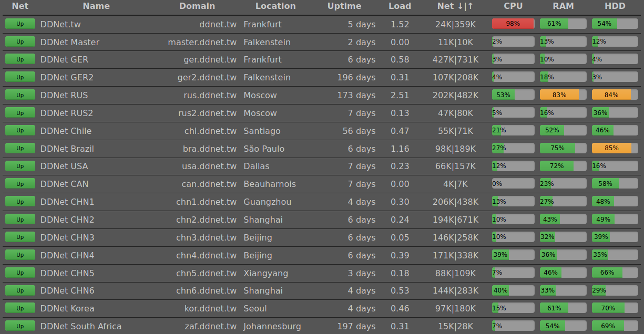The image size is (644, 334).
Task: Click the Up status for DDNet South Africa
Action: (20, 326)
